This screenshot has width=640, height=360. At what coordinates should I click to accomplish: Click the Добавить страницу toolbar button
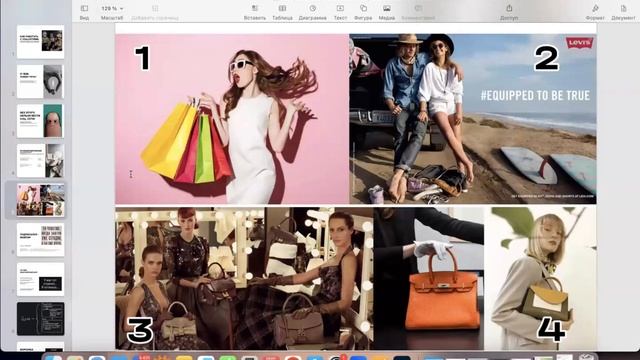pyautogui.click(x=155, y=12)
